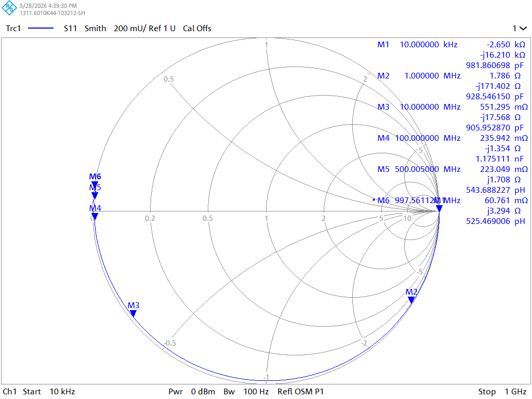The width and height of the screenshot is (532, 399).
Task: Click the 981.860698 pF capacitance value
Action: 495,65
